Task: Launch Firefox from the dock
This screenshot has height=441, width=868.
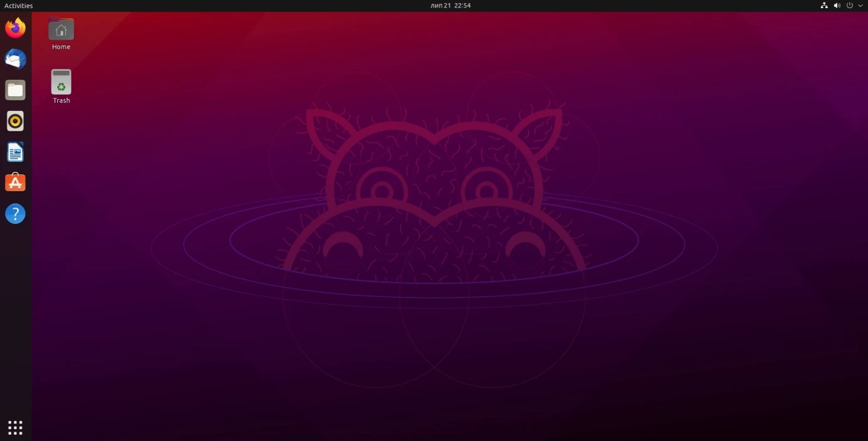Action: tap(15, 28)
